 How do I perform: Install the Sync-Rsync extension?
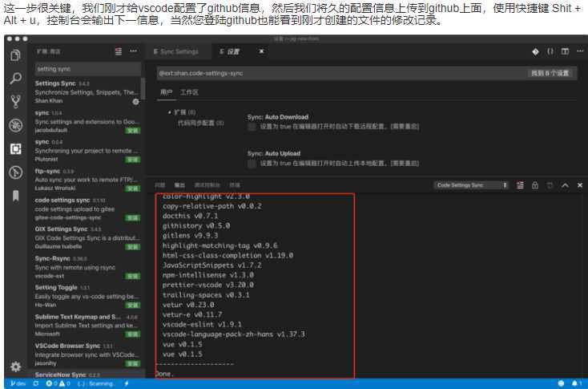coord(133,276)
